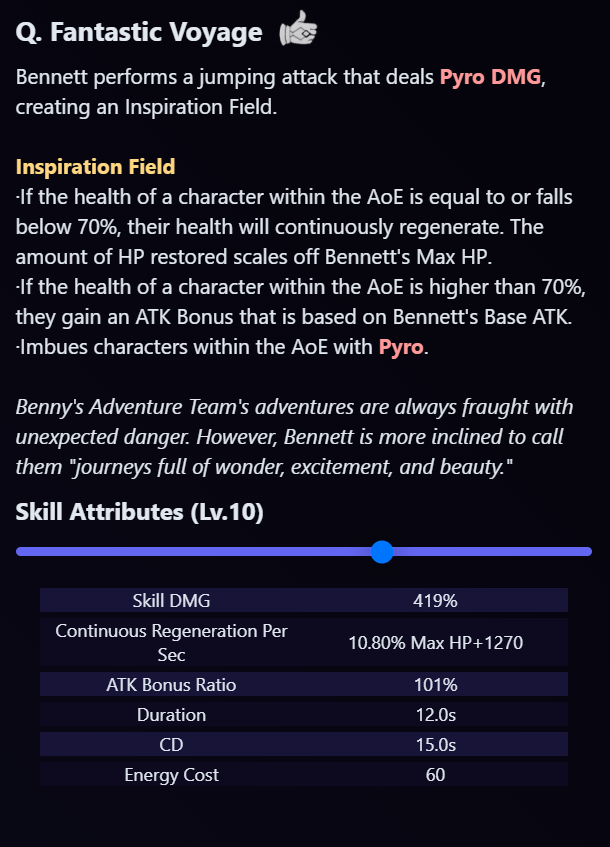
Task: Click the highlighted Pyro imbue keyword
Action: [x=400, y=347]
